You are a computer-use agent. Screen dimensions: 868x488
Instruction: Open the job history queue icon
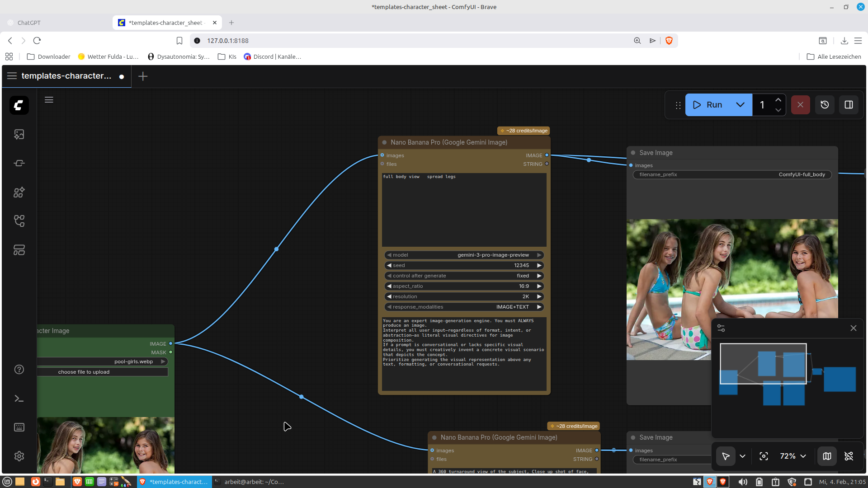pos(825,105)
